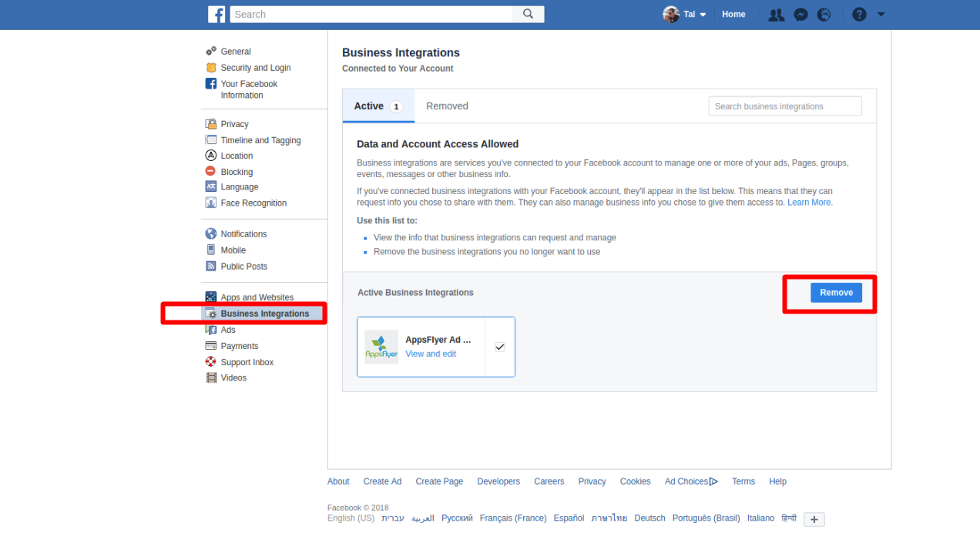The width and height of the screenshot is (980, 540).
Task: Open the Learn More link
Action: coord(810,203)
